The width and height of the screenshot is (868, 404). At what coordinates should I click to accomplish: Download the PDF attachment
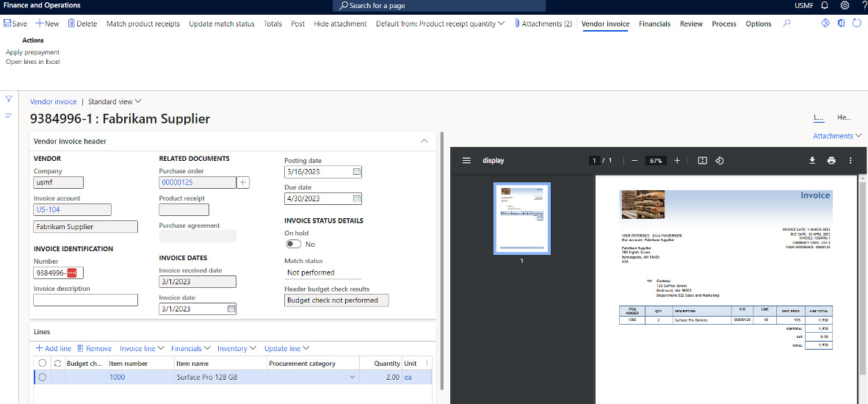coord(813,160)
